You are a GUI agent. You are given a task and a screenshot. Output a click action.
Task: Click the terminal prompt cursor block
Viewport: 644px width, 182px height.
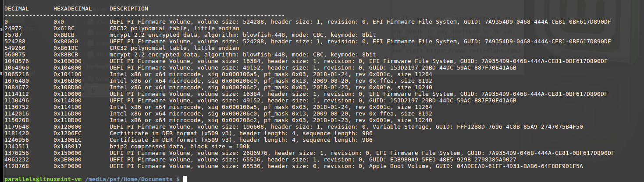coord(185,179)
